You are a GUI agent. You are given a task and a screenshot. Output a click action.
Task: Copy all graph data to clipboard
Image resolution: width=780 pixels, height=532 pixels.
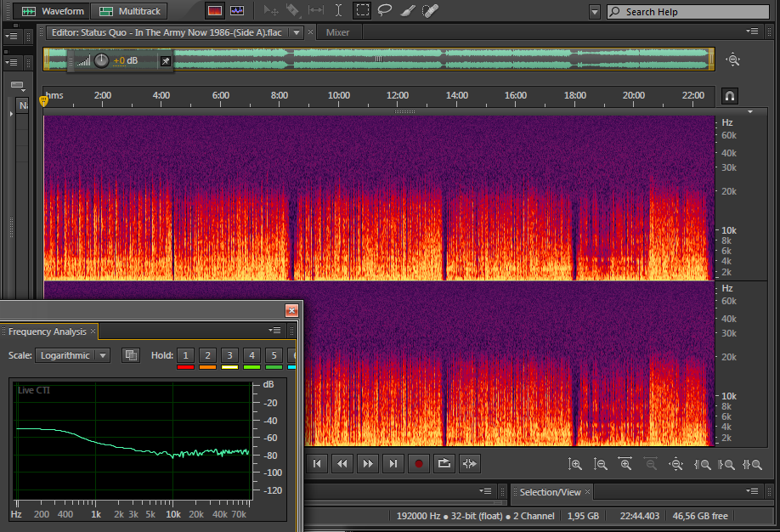(x=131, y=355)
